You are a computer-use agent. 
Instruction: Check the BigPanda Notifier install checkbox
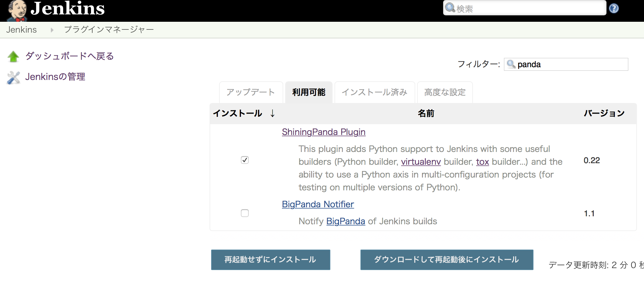pyautogui.click(x=245, y=213)
